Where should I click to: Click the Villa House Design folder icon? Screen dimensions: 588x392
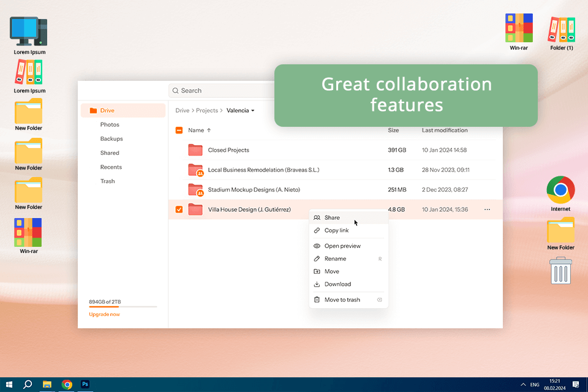pos(195,209)
